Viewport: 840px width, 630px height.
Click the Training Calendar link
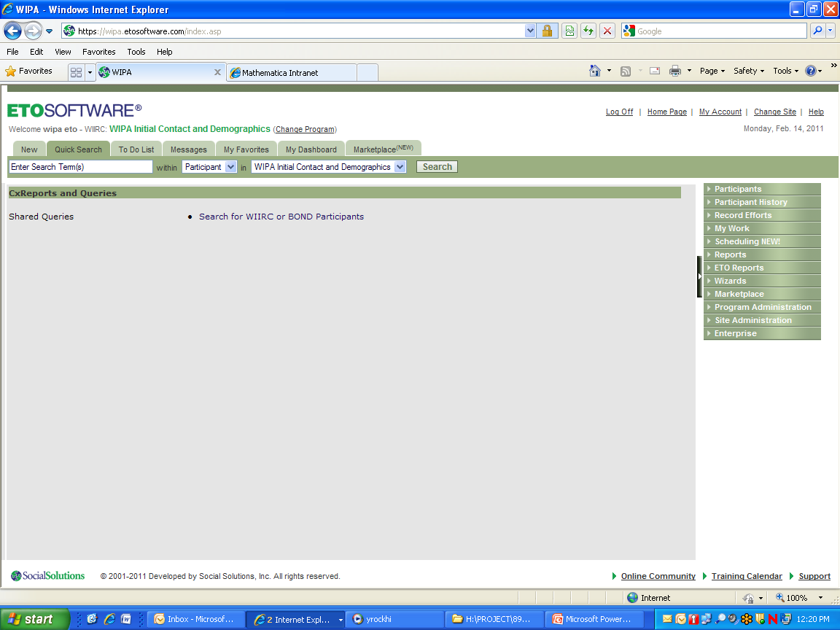(747, 577)
